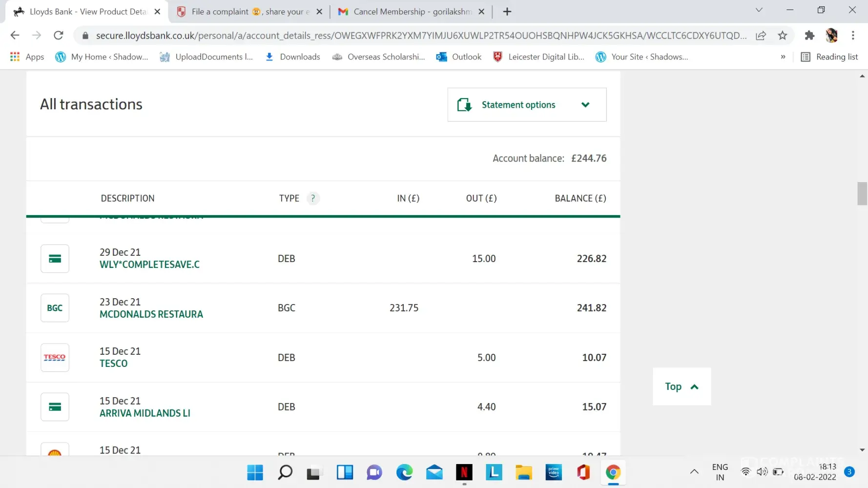
Task: Click the 231.75 IN amount cell
Action: point(404,308)
